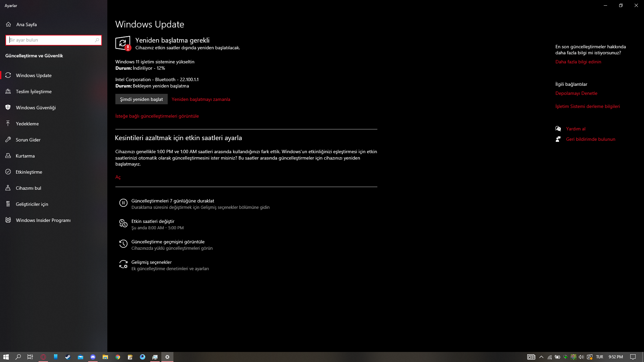Click the search magnifier in settings box

tap(97, 40)
